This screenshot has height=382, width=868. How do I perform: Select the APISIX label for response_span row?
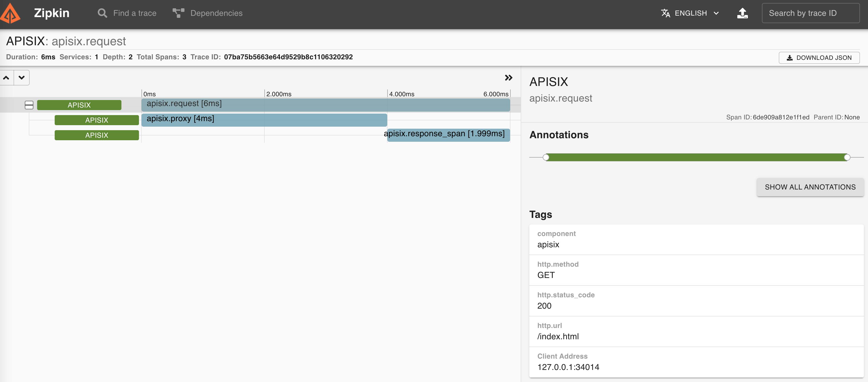click(97, 135)
